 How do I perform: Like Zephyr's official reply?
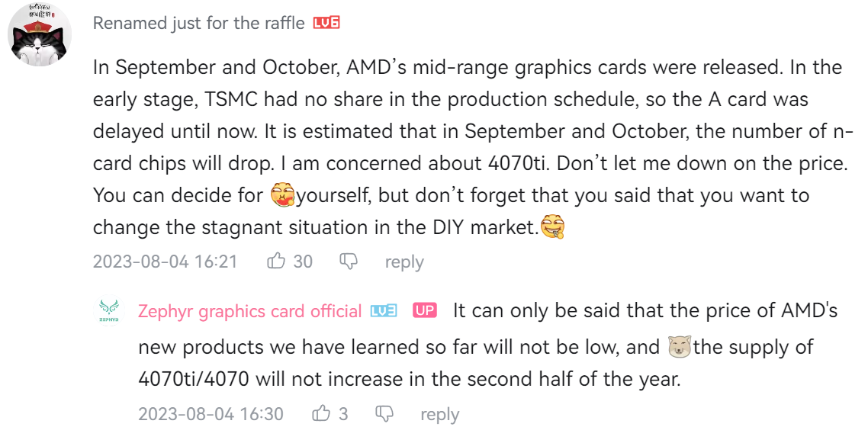321,413
